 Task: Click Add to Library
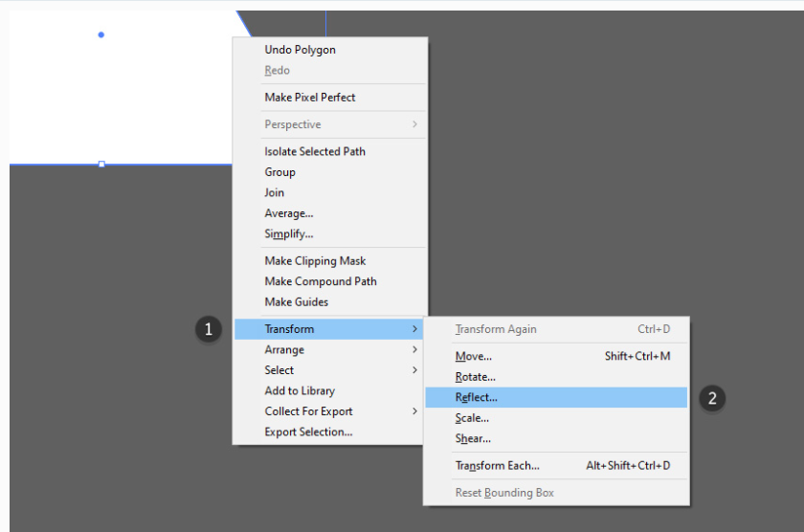click(x=300, y=391)
